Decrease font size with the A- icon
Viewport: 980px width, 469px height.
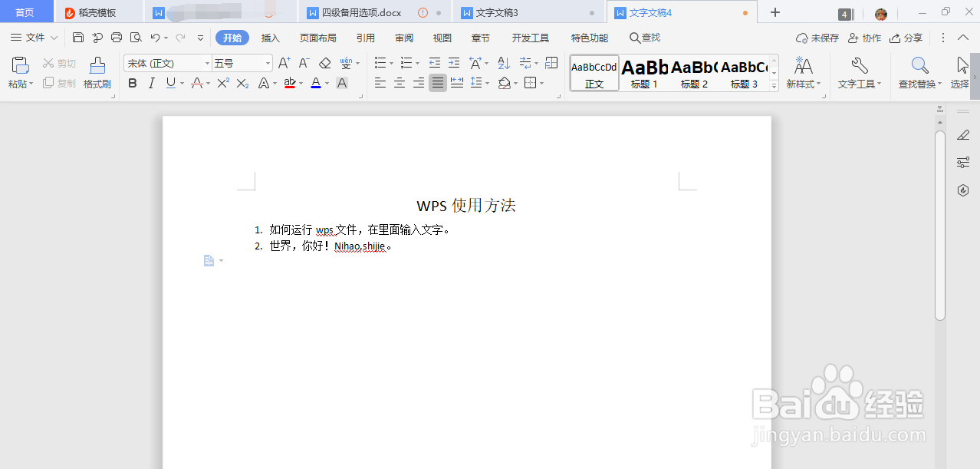click(x=304, y=63)
